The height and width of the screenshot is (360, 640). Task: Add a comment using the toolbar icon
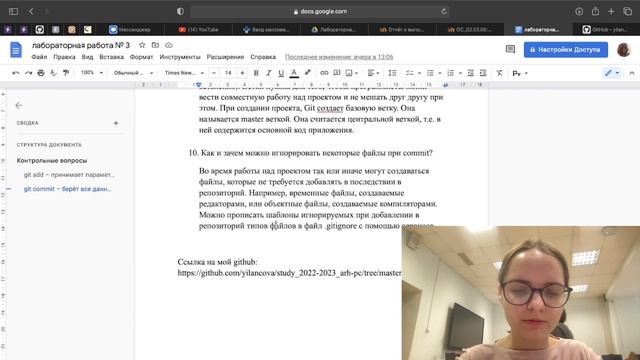[x=337, y=73]
